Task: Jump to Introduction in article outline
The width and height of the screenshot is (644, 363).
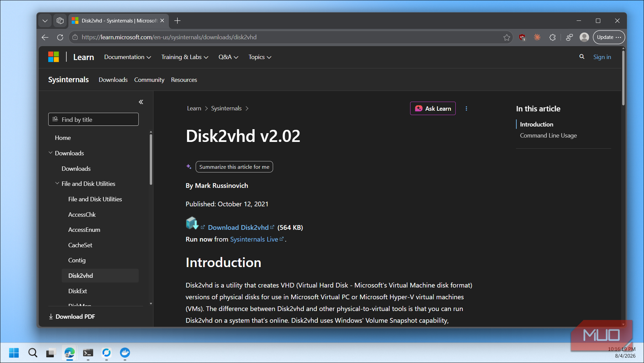Action: (536, 124)
